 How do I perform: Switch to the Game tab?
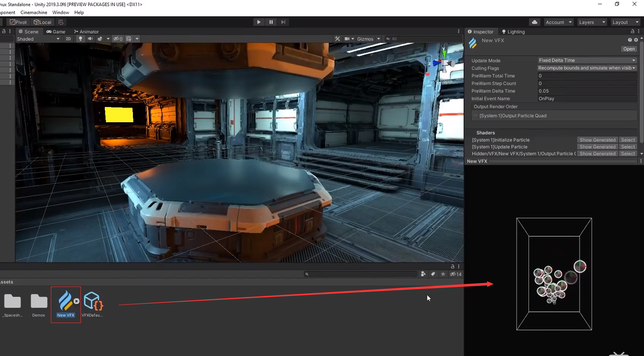click(56, 32)
